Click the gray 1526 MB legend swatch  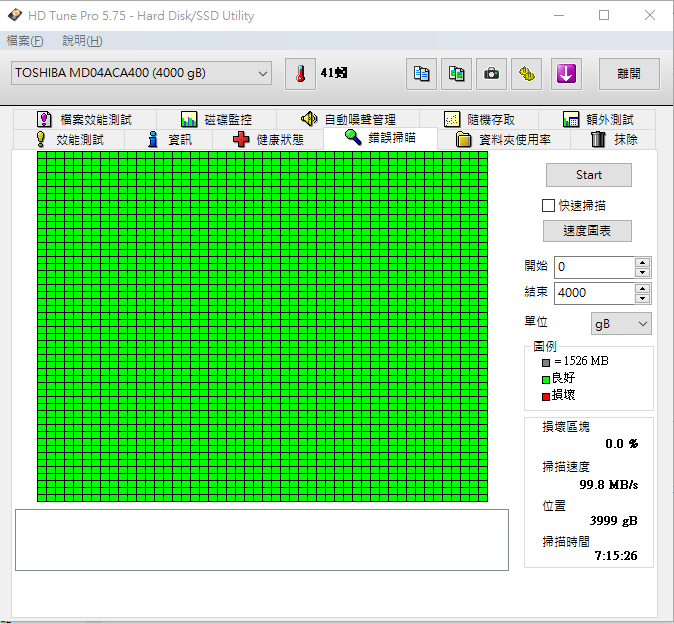(x=546, y=363)
